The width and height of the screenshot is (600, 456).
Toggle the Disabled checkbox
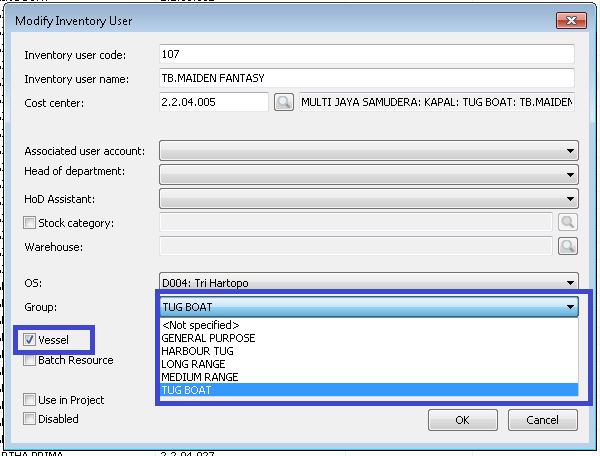pos(30,419)
